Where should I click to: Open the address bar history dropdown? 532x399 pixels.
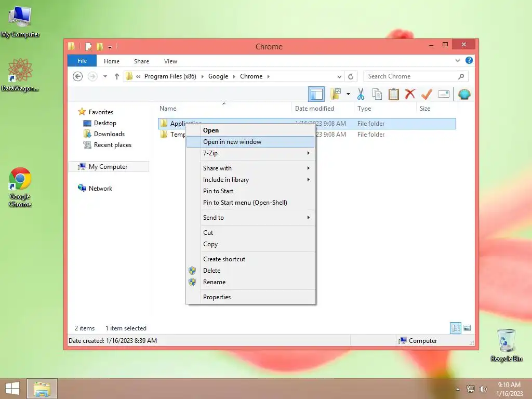(x=339, y=77)
